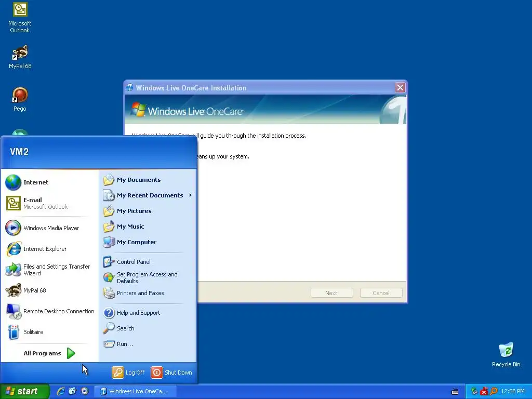The height and width of the screenshot is (399, 532).
Task: Open Control Panel
Action: tap(148, 262)
